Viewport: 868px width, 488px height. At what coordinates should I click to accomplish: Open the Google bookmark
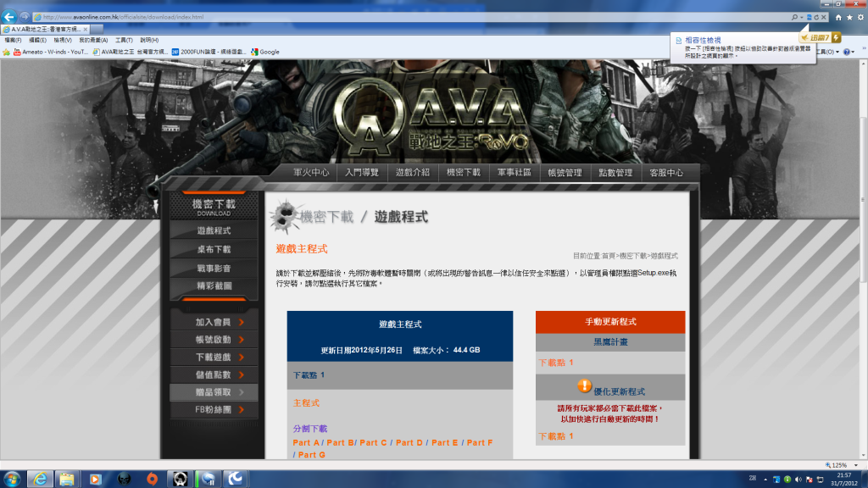tap(265, 52)
